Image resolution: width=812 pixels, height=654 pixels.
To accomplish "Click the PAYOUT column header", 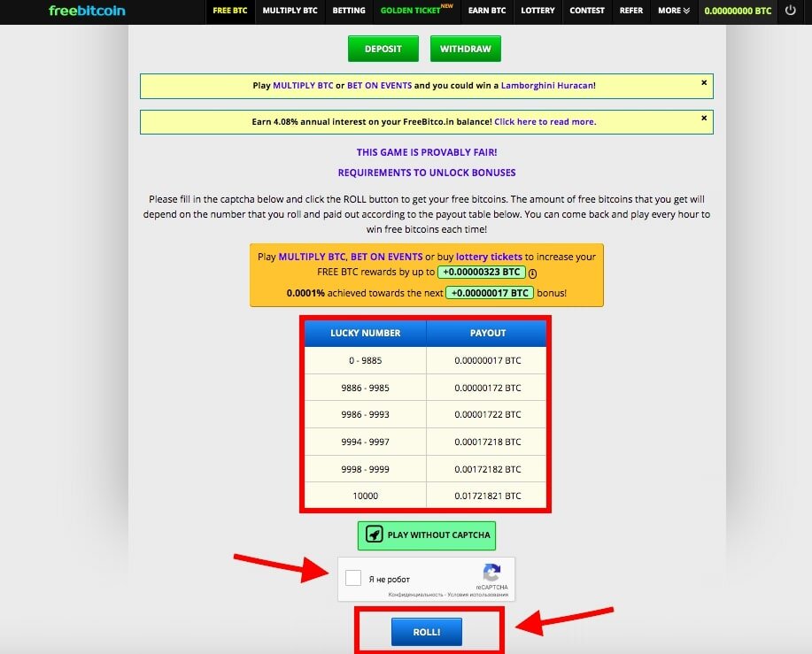I will pos(487,333).
